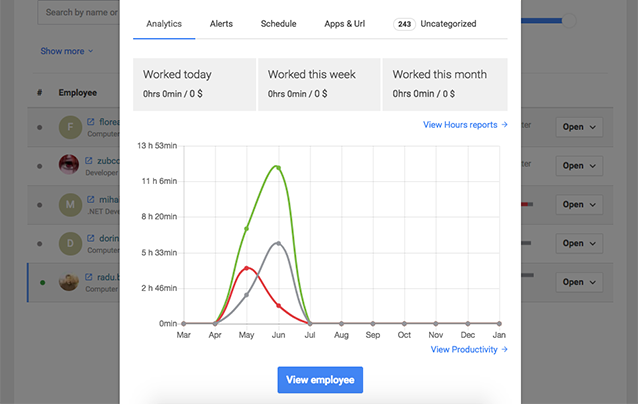Click the View employee button
Image resolution: width=638 pixels, height=404 pixels.
pyautogui.click(x=320, y=380)
